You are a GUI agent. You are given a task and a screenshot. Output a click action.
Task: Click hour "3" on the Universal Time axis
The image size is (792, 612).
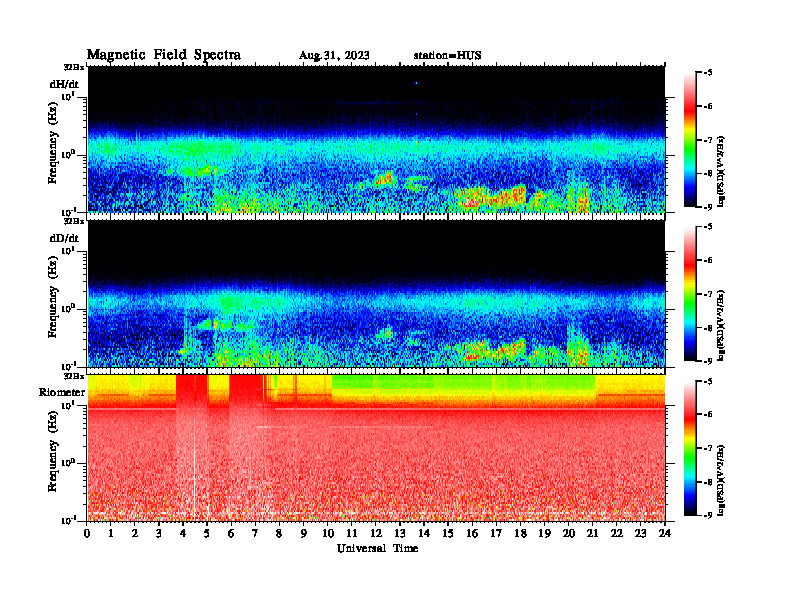tap(159, 533)
